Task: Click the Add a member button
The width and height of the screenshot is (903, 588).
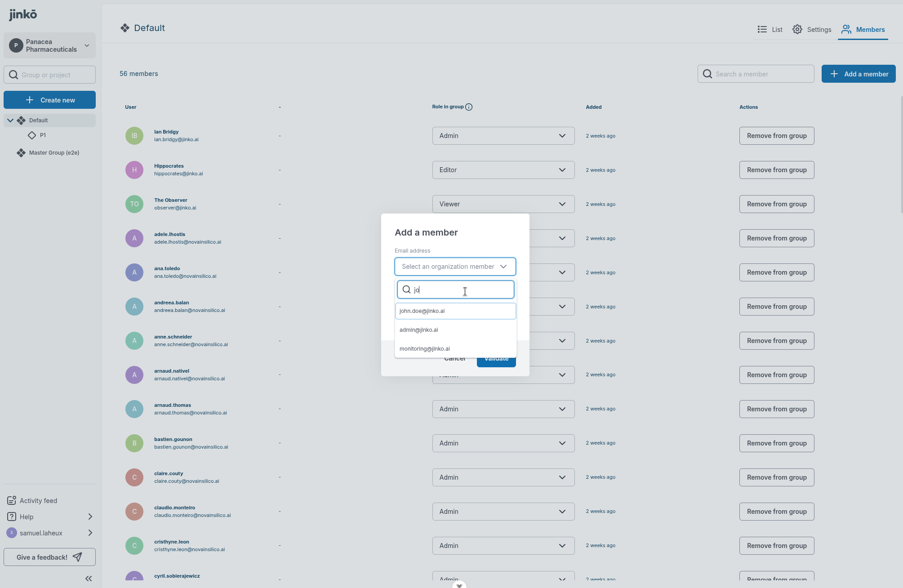Action: 858,73
